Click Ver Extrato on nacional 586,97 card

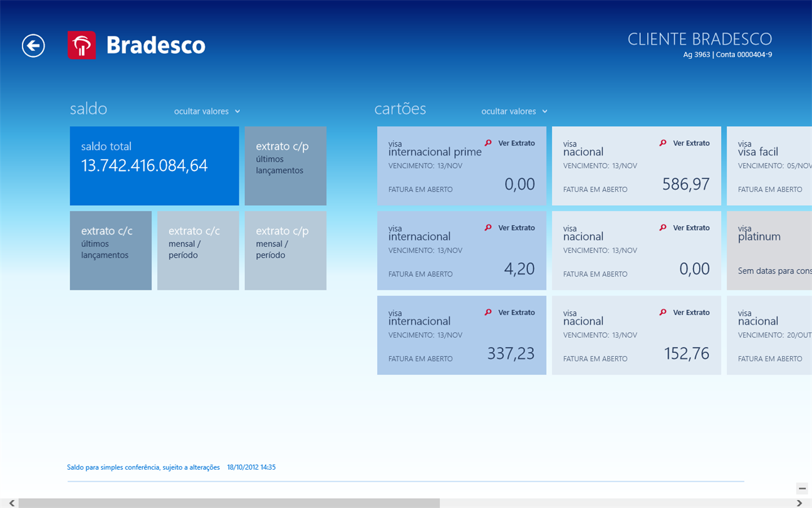(691, 143)
